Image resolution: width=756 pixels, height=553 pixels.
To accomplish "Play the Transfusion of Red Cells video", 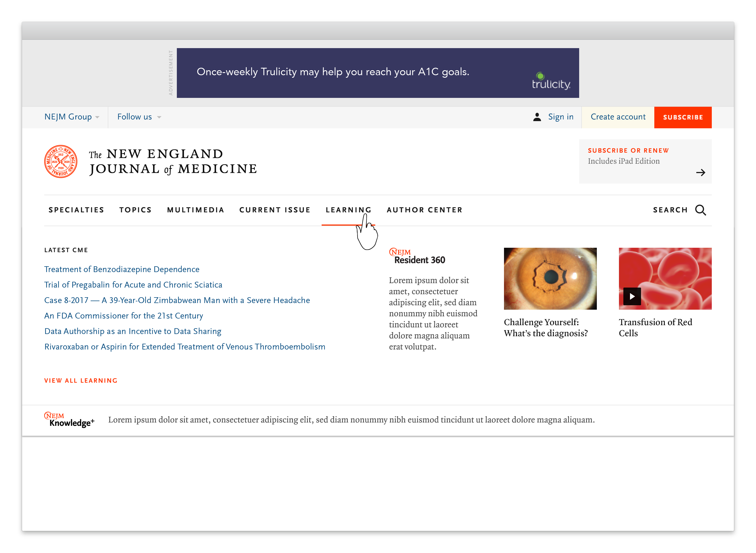I will click(x=632, y=296).
